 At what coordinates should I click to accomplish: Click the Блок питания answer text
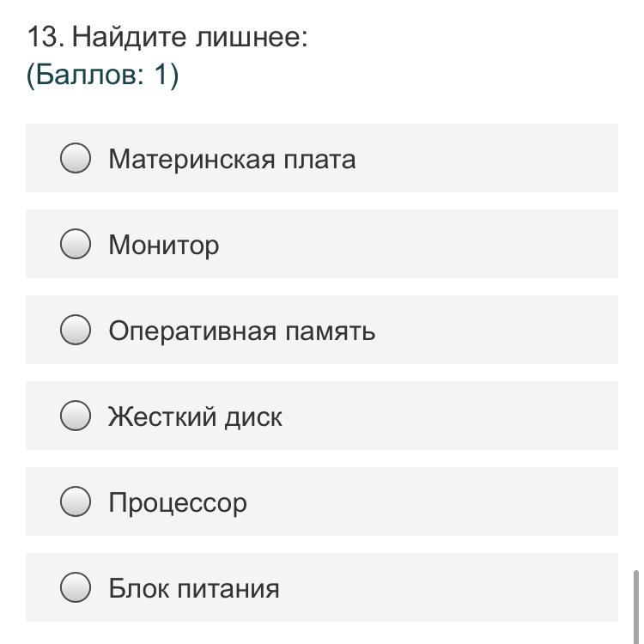click(194, 589)
